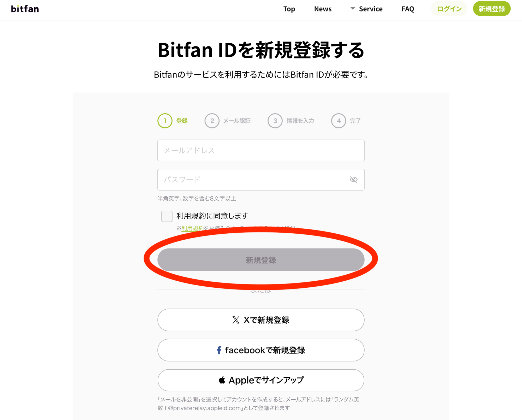
Task: Click the green 新規登録 header button
Action: pos(491,9)
